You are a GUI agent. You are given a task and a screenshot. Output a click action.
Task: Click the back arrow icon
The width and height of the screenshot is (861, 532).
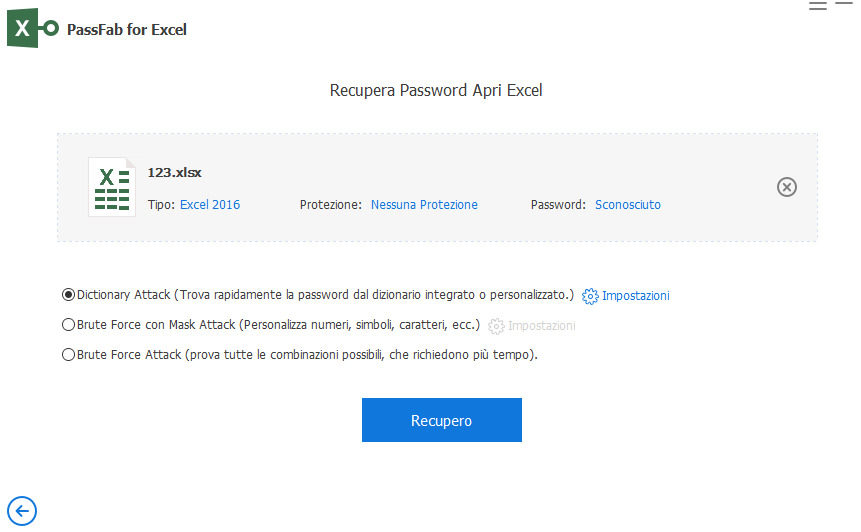21,511
